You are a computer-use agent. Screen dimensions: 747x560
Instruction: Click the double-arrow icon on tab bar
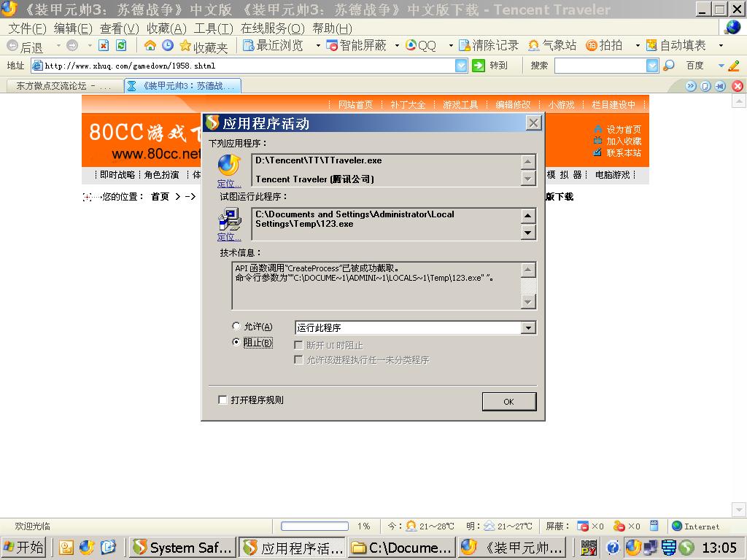click(x=690, y=86)
